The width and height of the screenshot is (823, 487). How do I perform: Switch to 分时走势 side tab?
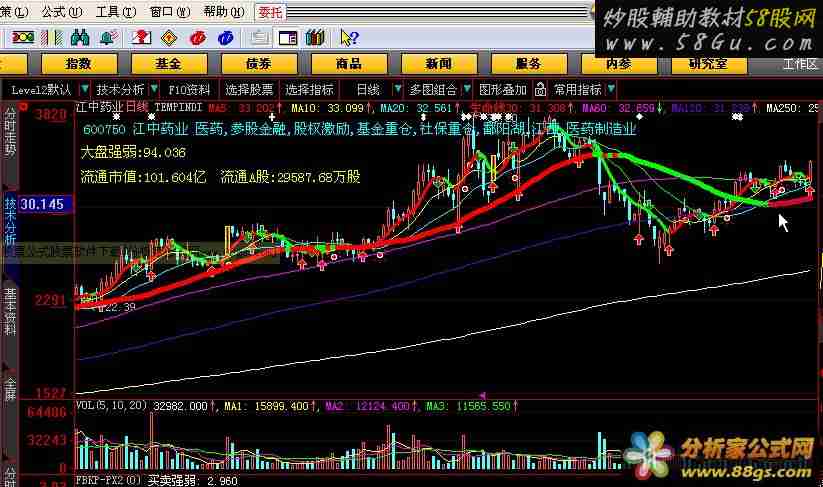(10, 133)
